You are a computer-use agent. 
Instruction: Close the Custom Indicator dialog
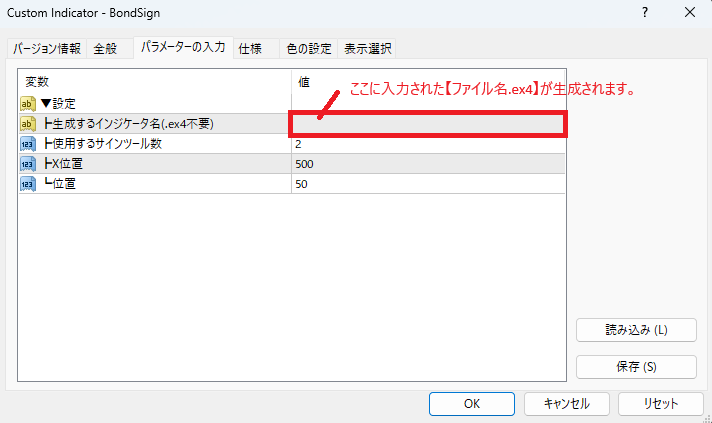(690, 13)
